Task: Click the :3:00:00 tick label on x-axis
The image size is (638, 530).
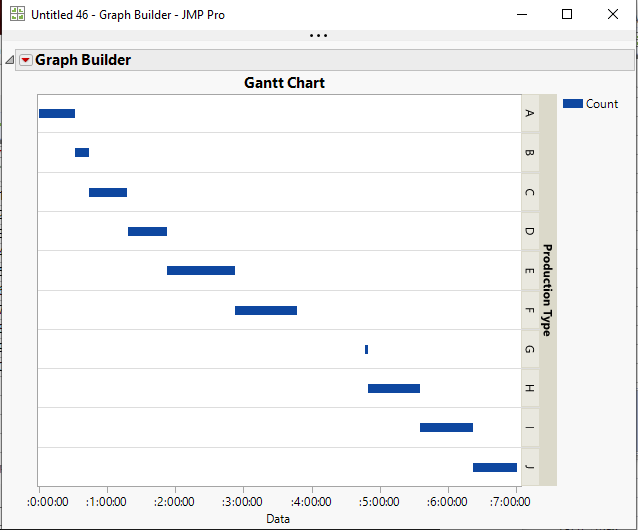Action: pos(242,502)
